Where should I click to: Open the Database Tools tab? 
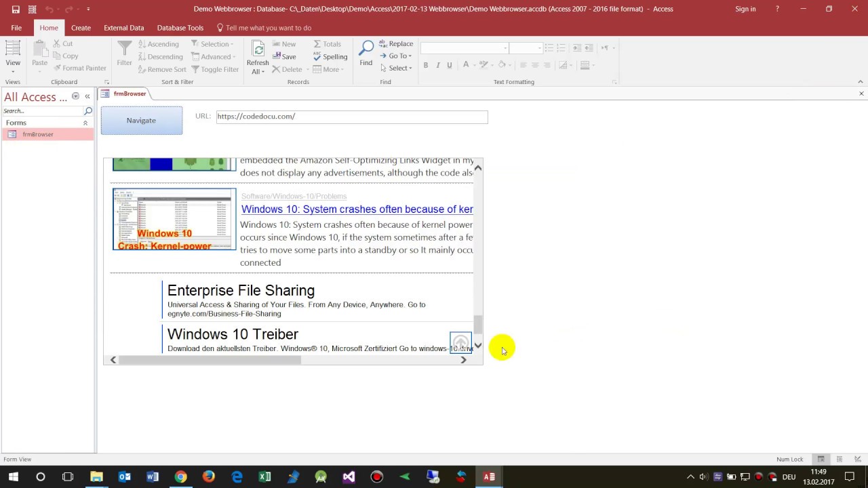(180, 28)
